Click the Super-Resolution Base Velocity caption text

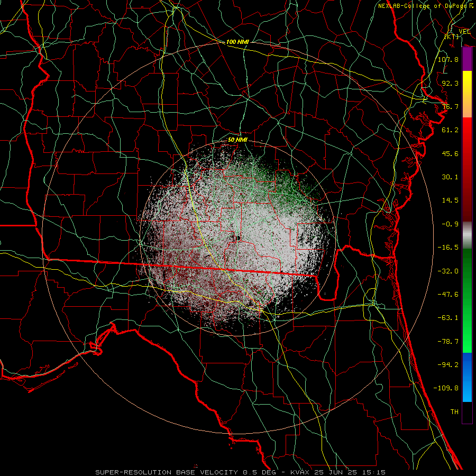(x=240, y=472)
